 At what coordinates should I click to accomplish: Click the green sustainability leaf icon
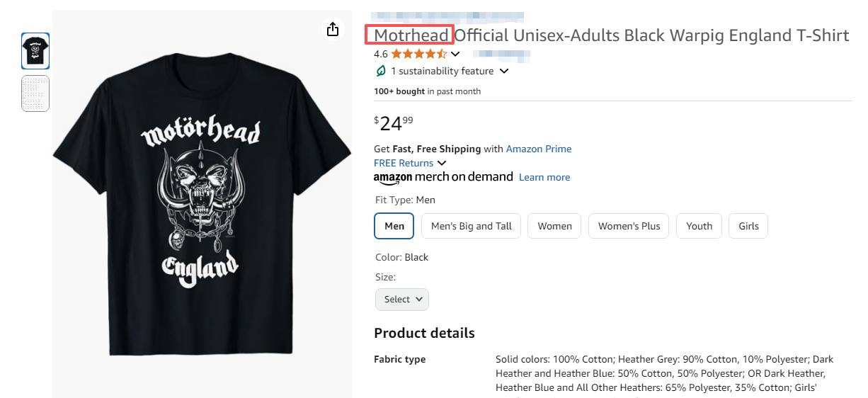[x=381, y=71]
